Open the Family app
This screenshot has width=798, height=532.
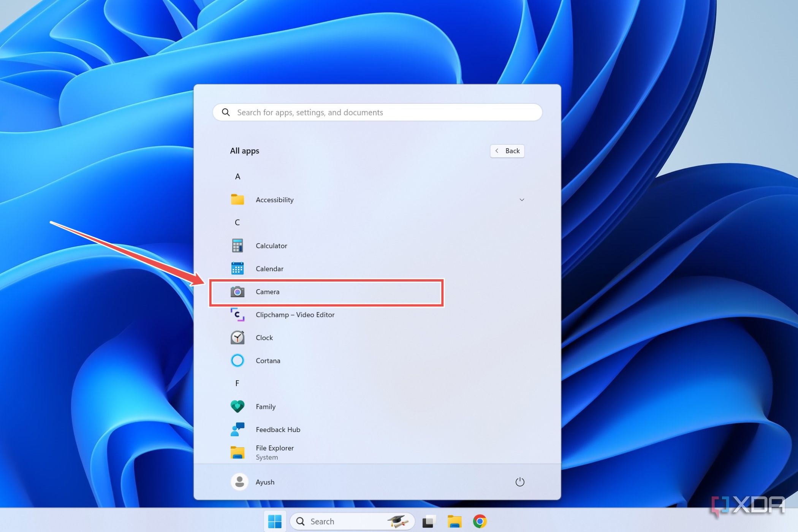[x=265, y=406]
